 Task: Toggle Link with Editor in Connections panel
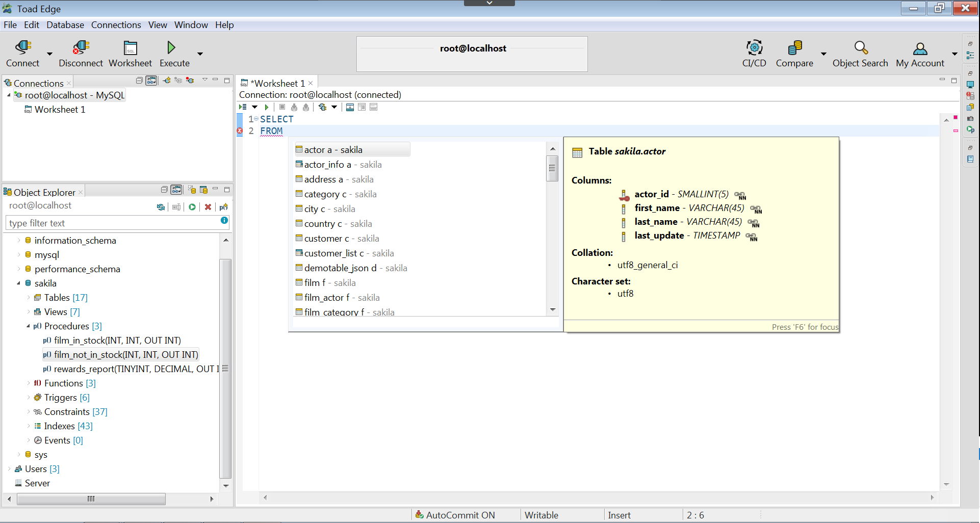pyautogui.click(x=151, y=81)
